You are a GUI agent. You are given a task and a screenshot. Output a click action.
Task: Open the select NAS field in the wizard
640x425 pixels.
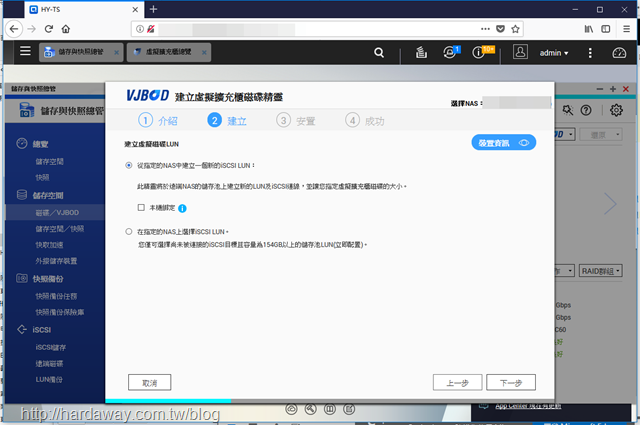click(x=516, y=103)
